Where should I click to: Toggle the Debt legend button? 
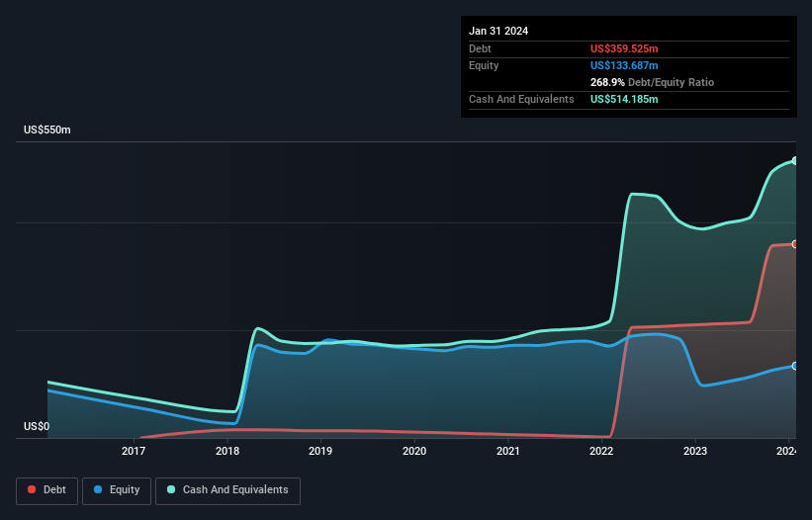click(46, 490)
